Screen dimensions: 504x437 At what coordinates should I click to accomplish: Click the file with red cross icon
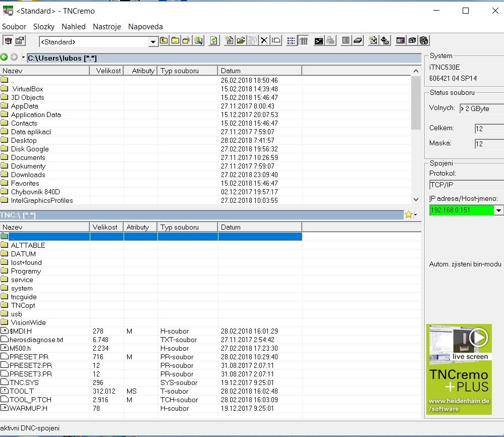tap(373, 40)
